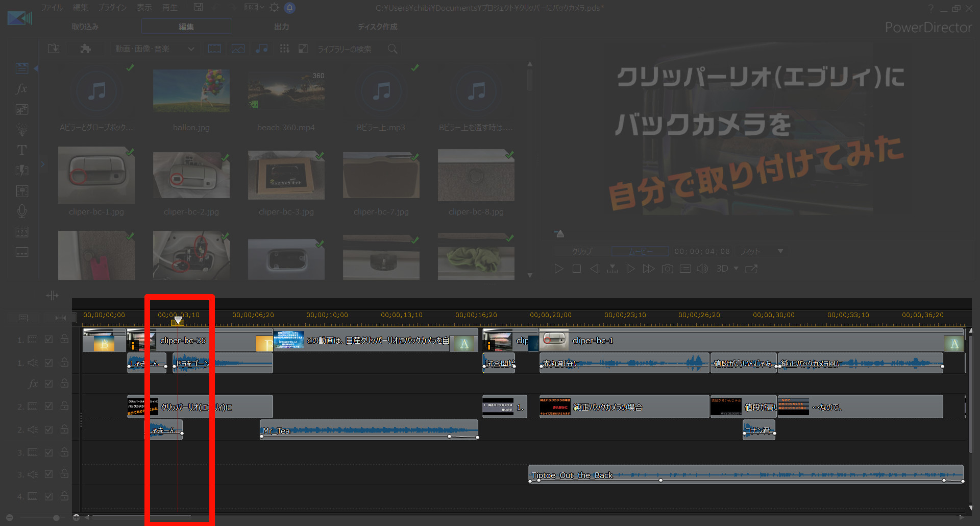Open the Title Room T icon
Viewport: 980px width, 526px height.
point(22,150)
